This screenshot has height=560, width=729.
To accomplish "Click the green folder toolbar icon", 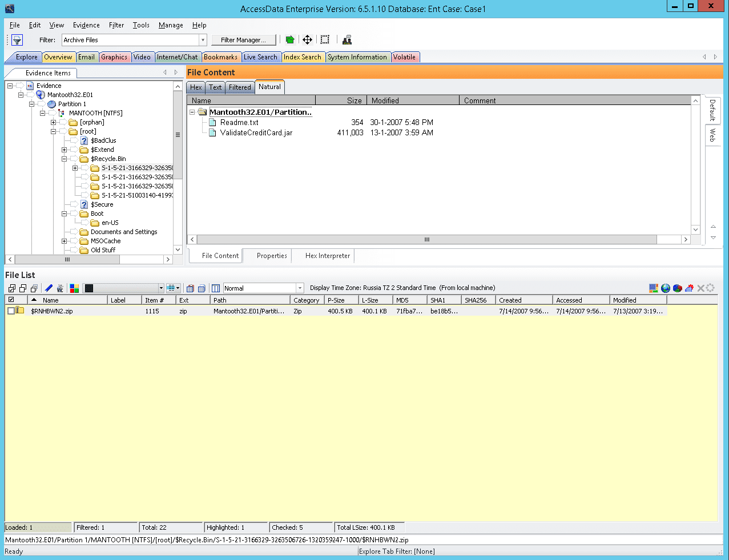I will pyautogui.click(x=290, y=40).
